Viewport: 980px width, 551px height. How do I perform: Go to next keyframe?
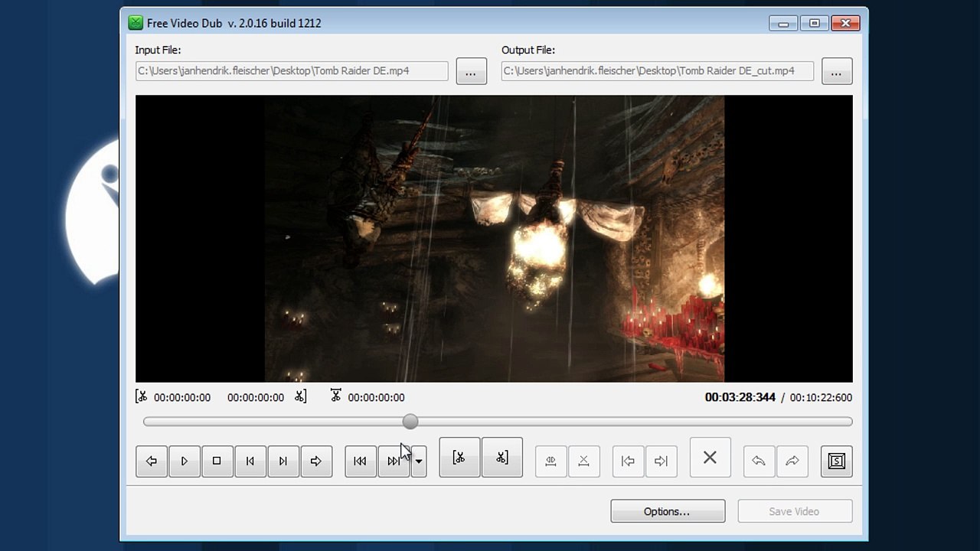pos(394,461)
